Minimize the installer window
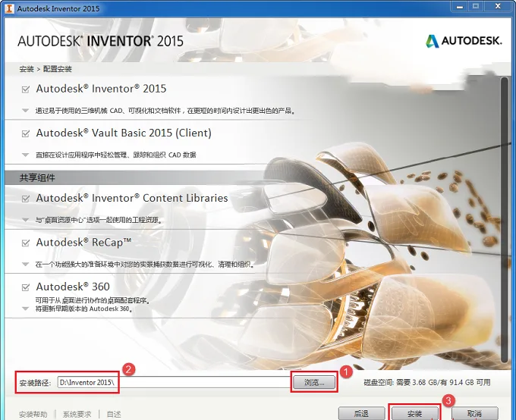Viewport: 516px width, 420px height. point(460,6)
